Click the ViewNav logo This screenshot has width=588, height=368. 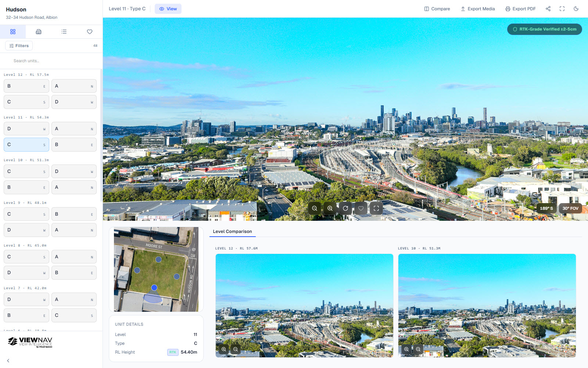click(x=30, y=342)
